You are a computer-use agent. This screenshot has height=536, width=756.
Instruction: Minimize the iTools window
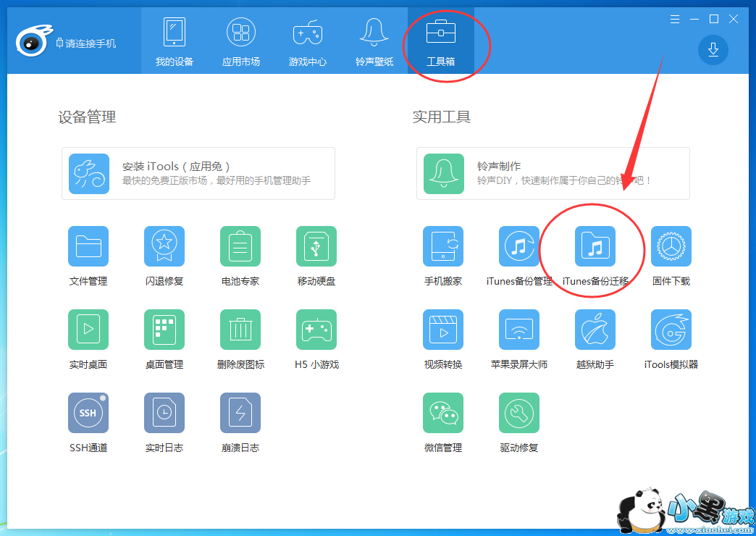[694, 20]
